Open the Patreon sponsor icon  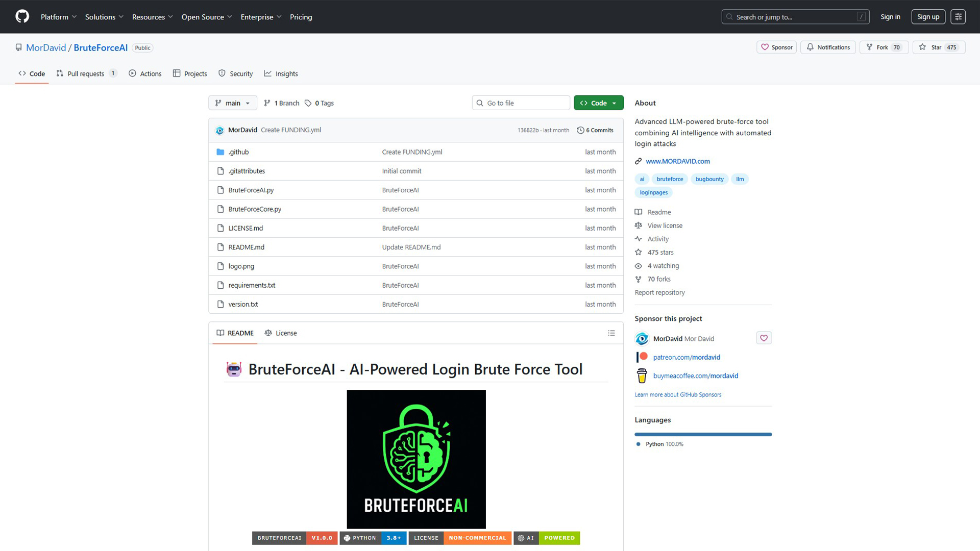641,357
